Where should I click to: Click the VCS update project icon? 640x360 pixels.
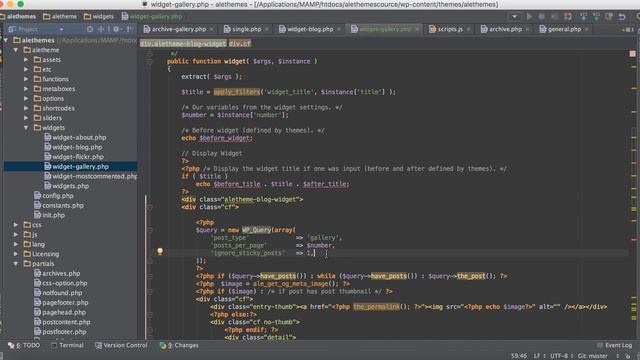coord(583,17)
